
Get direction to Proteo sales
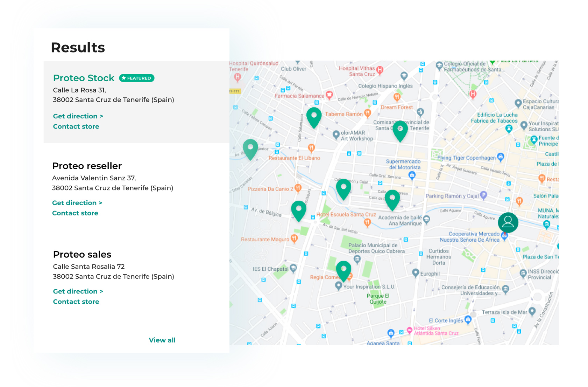(x=78, y=291)
